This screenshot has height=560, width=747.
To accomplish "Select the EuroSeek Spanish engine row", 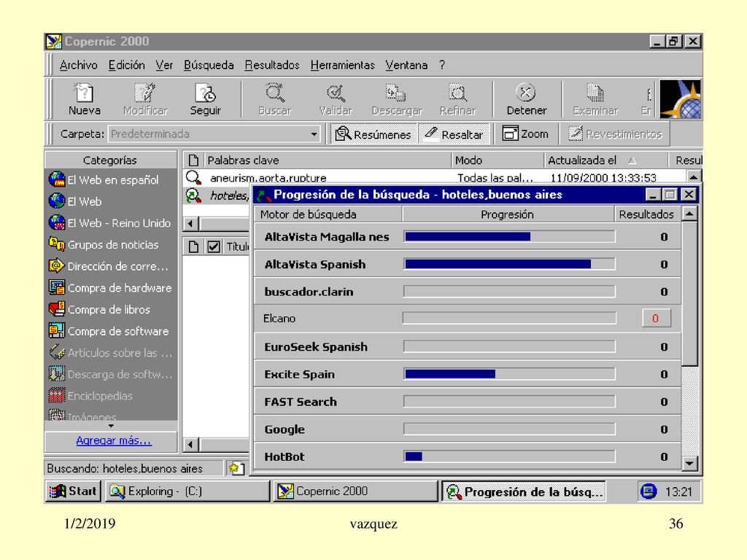I will (x=468, y=346).
